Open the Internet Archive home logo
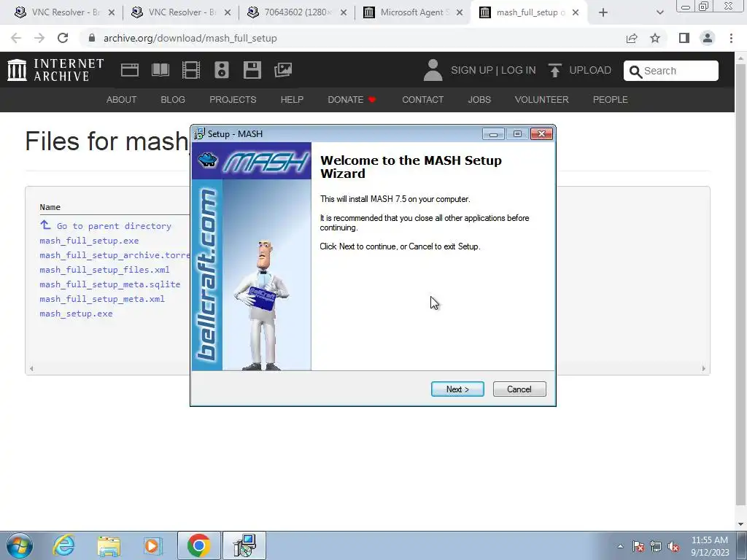Image resolution: width=747 pixels, height=560 pixels. pyautogui.click(x=55, y=70)
